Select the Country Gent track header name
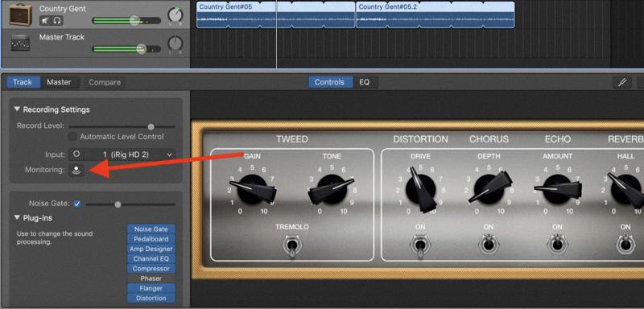 tap(63, 9)
